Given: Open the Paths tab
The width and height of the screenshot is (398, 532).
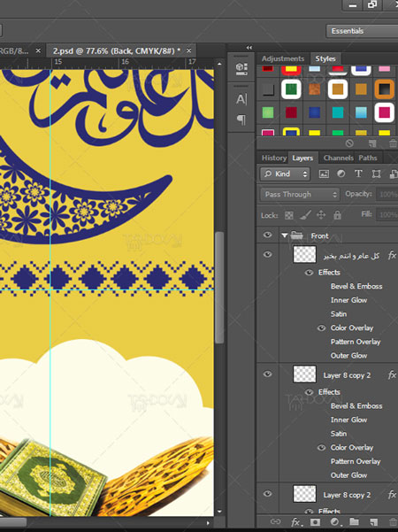Looking at the screenshot, I should coord(368,158).
